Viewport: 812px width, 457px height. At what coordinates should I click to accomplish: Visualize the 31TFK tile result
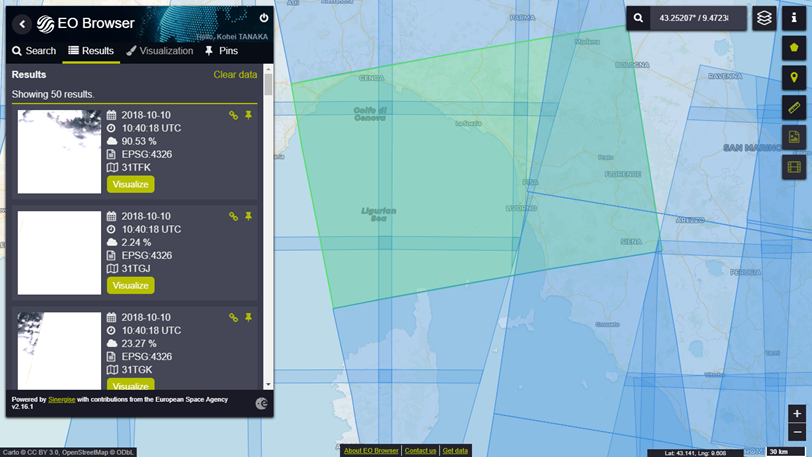130,184
